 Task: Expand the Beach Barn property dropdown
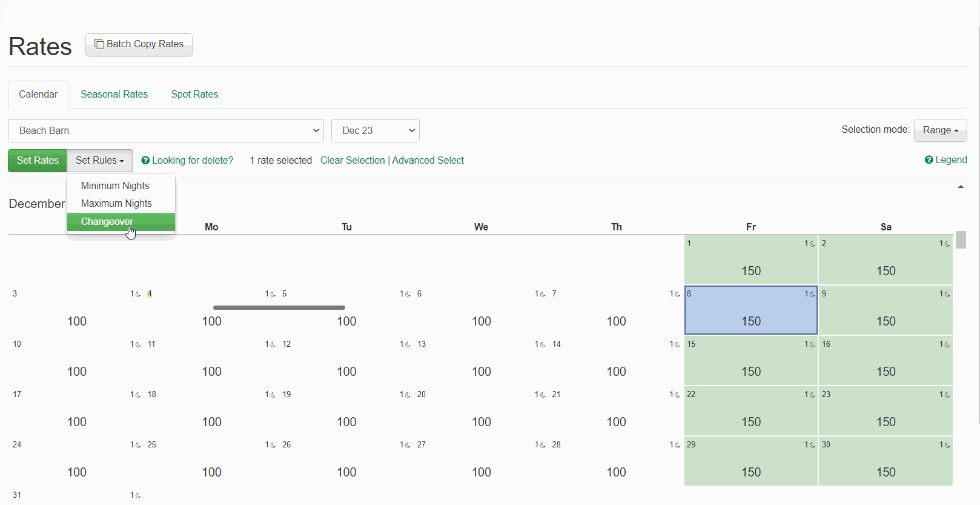click(165, 131)
